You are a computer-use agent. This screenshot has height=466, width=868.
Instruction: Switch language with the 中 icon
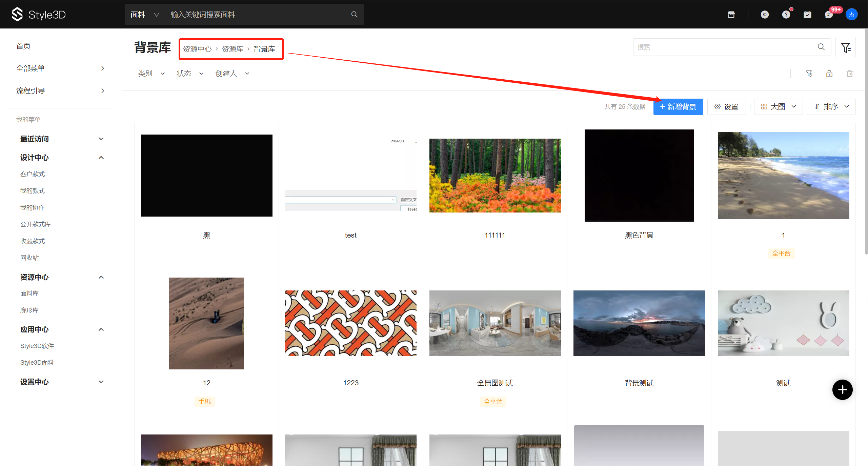pos(765,14)
